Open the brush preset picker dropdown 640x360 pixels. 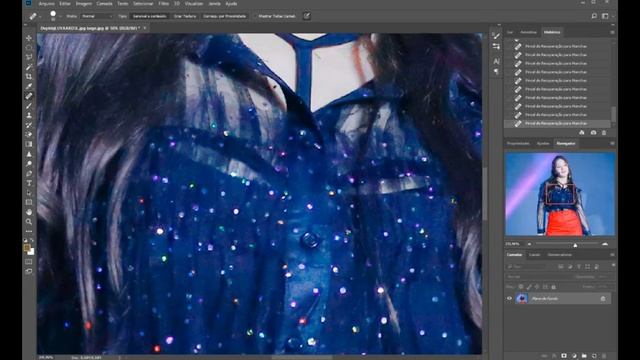point(60,16)
